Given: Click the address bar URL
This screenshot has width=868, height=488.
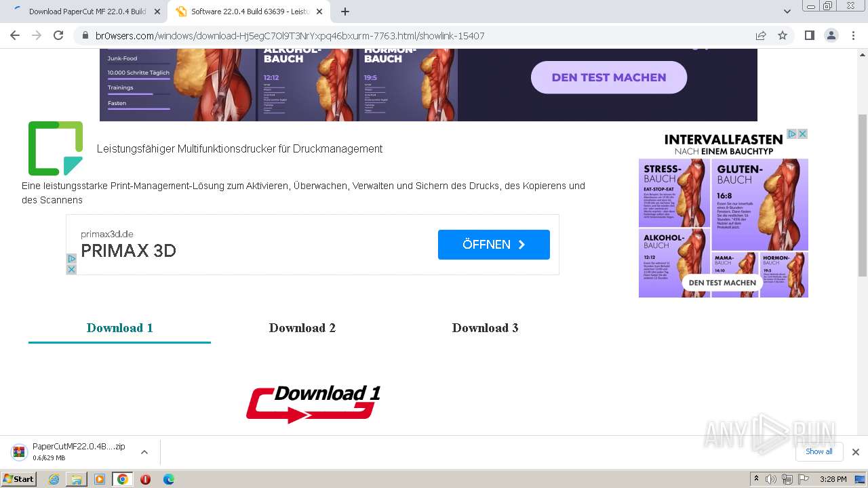Looking at the screenshot, I should (290, 35).
